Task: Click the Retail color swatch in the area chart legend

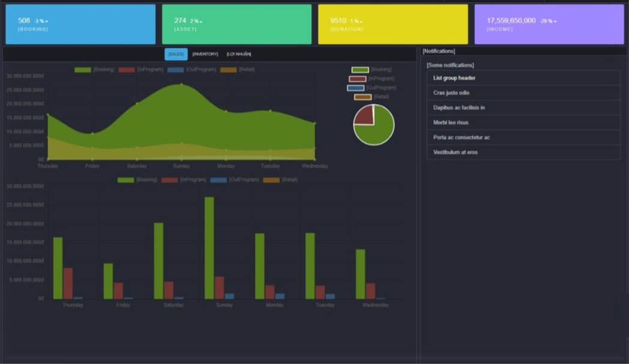Action: [229, 70]
